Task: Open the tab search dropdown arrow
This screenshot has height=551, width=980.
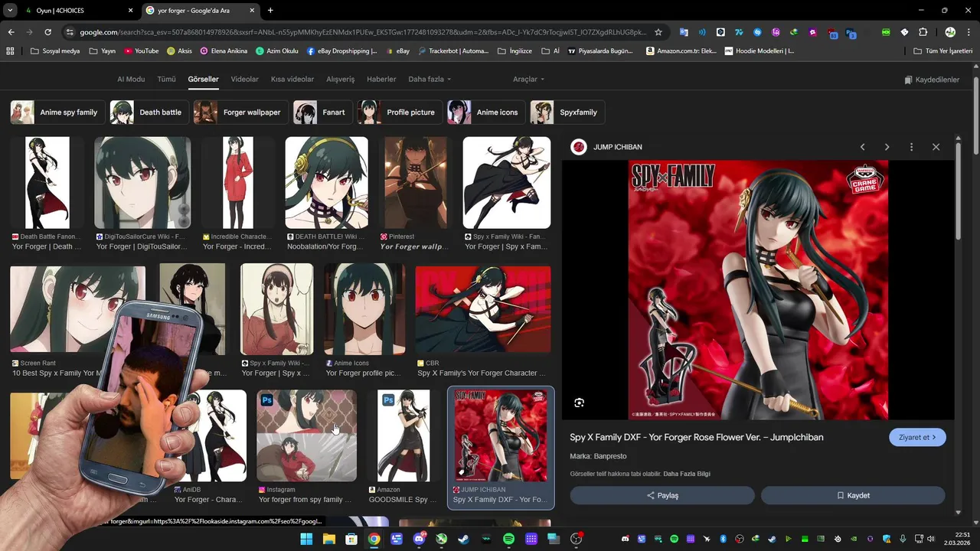Action: coord(10,11)
